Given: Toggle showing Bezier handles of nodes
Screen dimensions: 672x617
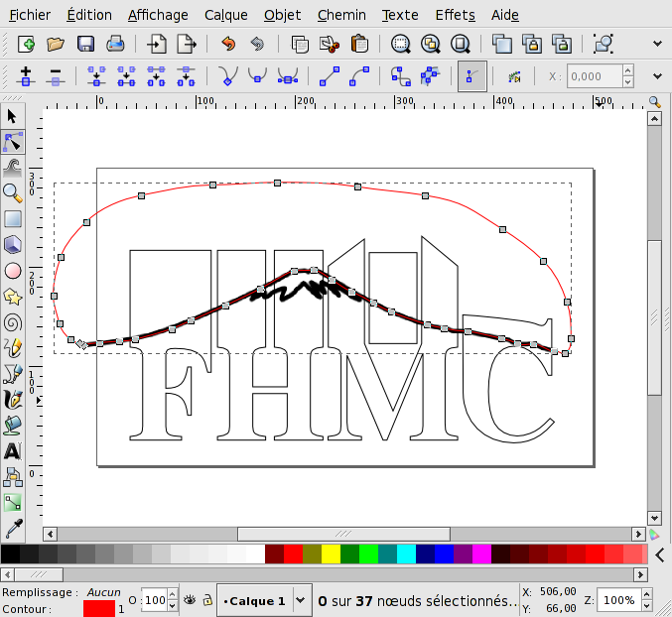Looking at the screenshot, I should pyautogui.click(x=471, y=76).
